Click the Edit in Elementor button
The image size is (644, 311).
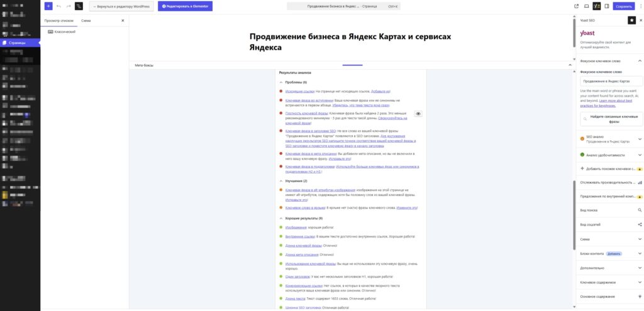point(186,6)
